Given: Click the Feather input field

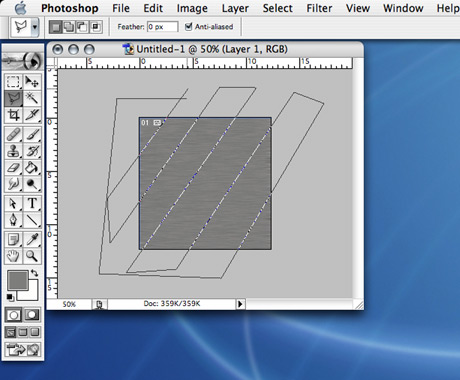Looking at the screenshot, I should tap(162, 27).
